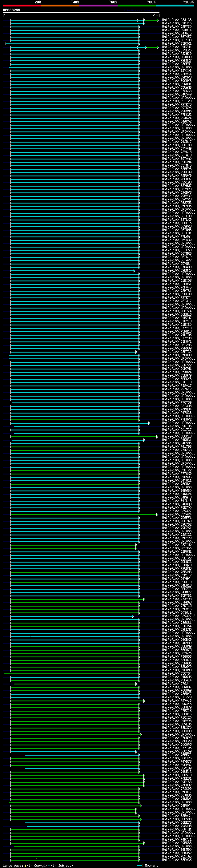Image resolution: width=197 pixels, height=868 pixels.
Task: Select the UniRef100_O18506 label
Action: click(177, 477)
